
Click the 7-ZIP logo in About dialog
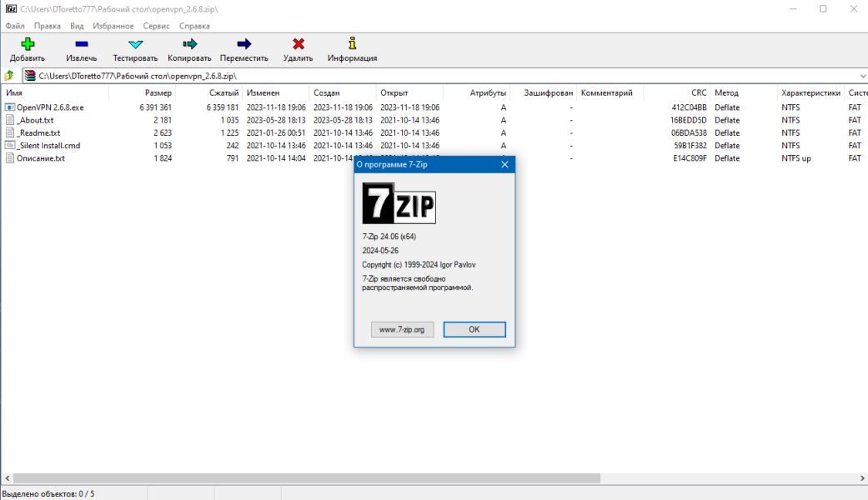tap(399, 203)
